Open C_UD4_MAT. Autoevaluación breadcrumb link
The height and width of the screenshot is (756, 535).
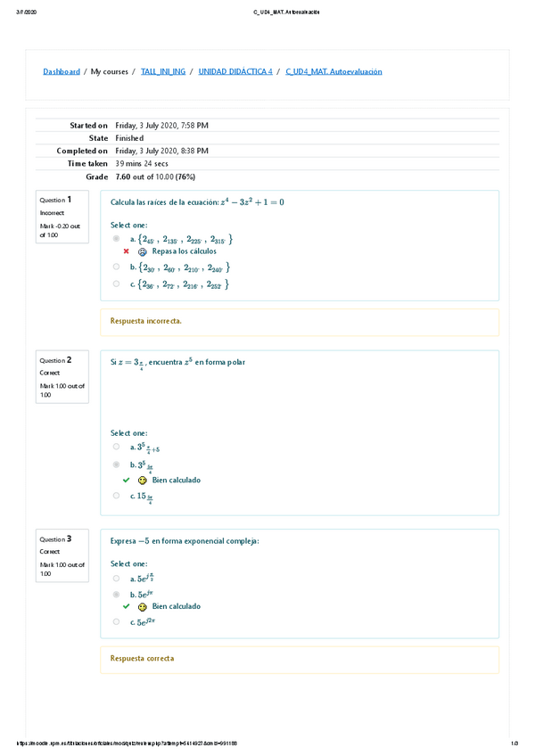[x=333, y=72]
